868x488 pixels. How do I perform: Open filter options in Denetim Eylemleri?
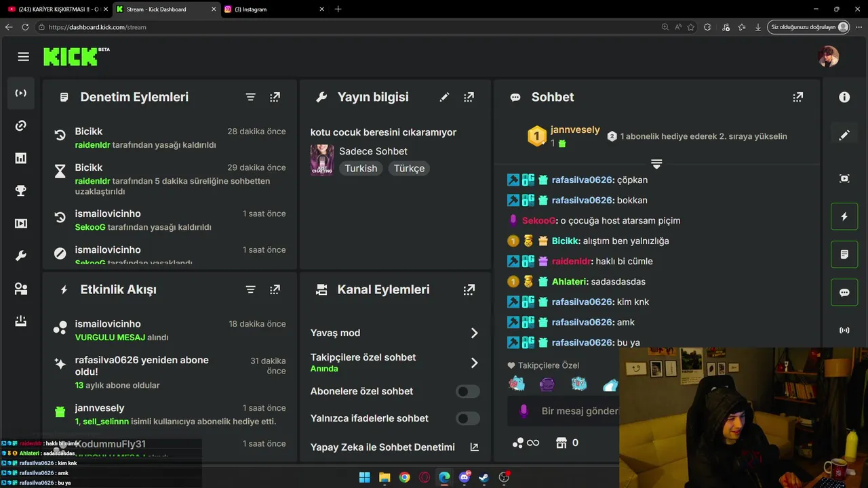click(250, 97)
